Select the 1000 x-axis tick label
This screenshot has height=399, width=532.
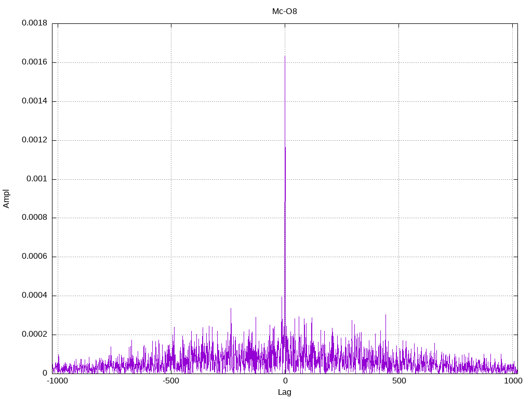click(513, 381)
